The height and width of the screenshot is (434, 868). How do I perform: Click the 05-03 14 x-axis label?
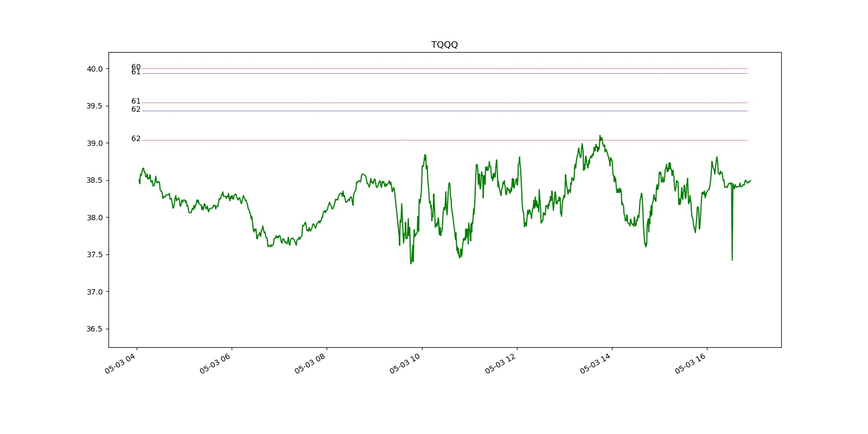tap(595, 363)
